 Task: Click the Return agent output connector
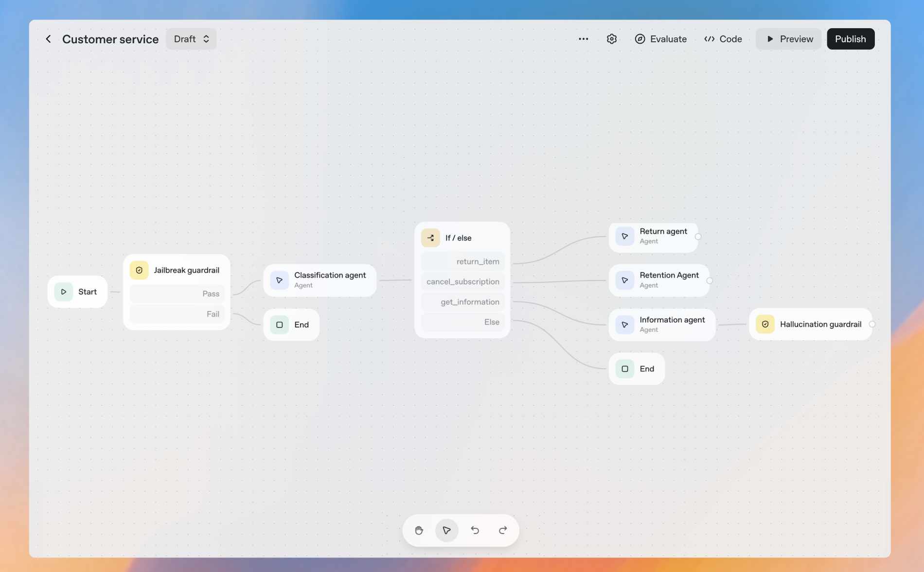(698, 237)
